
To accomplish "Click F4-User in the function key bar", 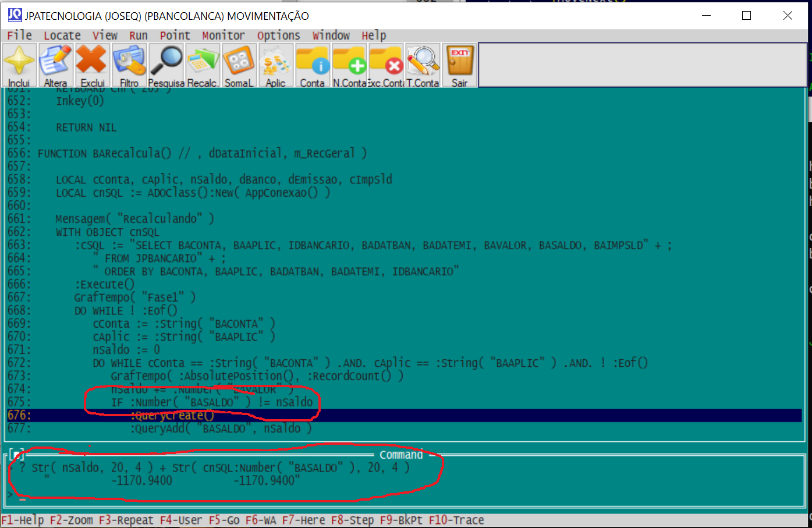I will point(181,520).
